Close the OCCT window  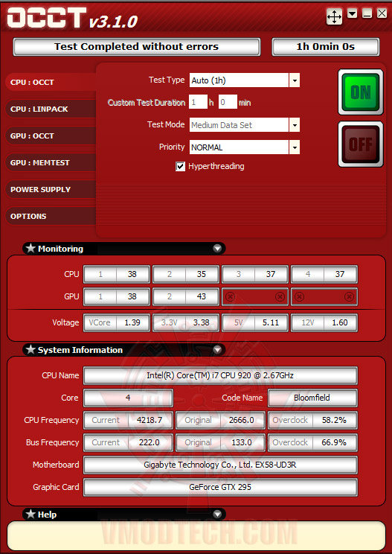click(x=382, y=14)
